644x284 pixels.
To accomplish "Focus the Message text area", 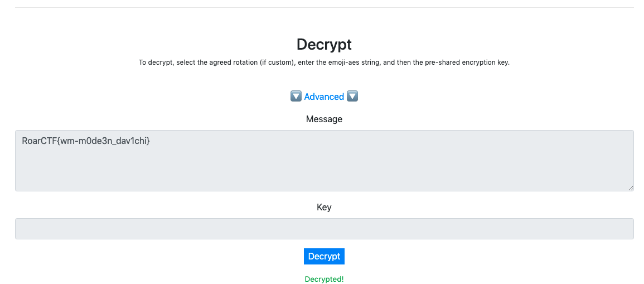I will (x=324, y=161).
